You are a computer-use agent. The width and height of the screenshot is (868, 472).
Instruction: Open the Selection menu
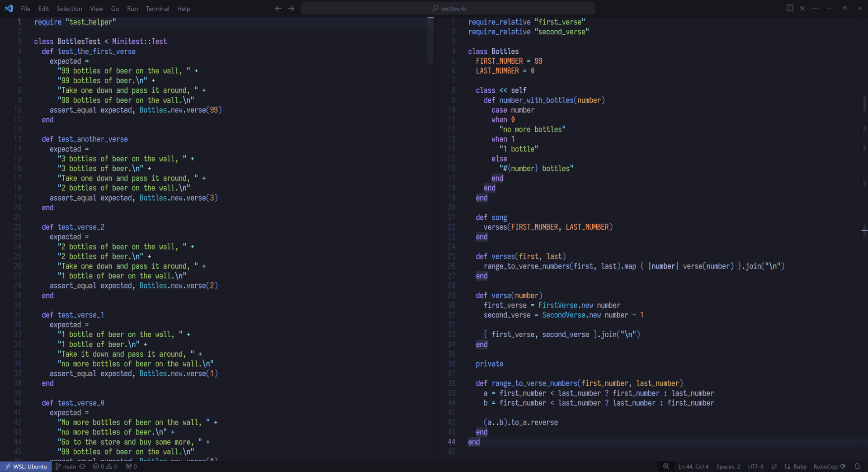pyautogui.click(x=69, y=9)
